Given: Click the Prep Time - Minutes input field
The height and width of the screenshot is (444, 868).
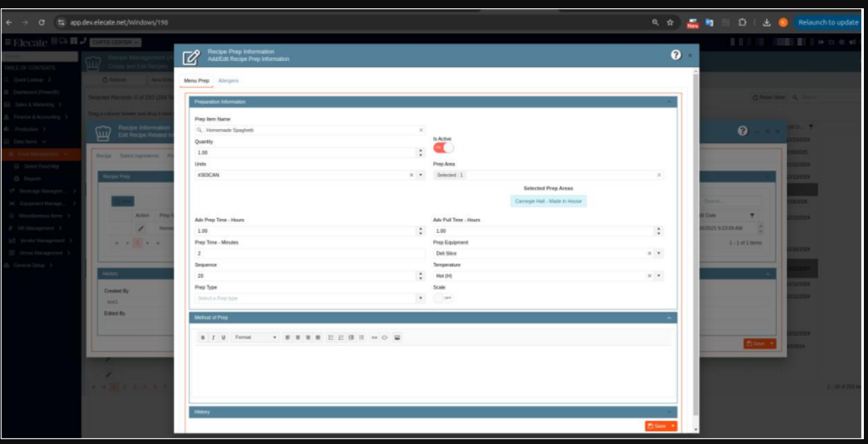Looking at the screenshot, I should point(310,253).
